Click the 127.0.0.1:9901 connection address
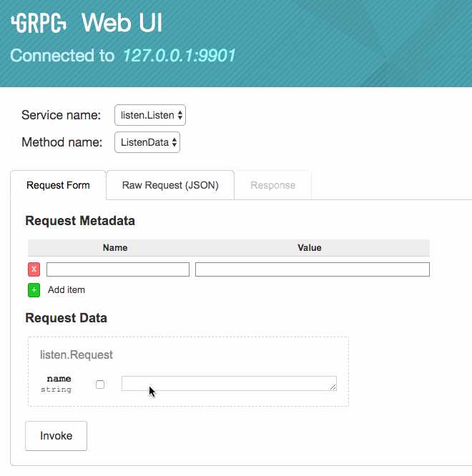Screen dimensions: 472x476 180,56
